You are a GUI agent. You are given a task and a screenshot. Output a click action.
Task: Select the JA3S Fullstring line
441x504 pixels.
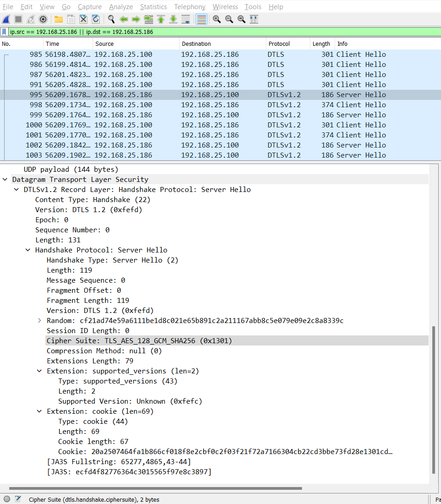click(x=119, y=462)
